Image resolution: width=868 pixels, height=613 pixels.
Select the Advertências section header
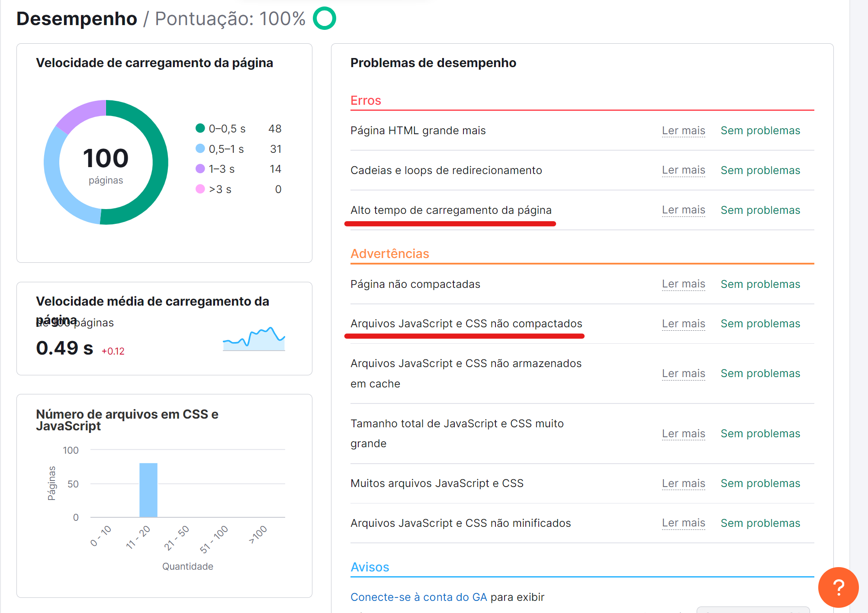coord(389,254)
